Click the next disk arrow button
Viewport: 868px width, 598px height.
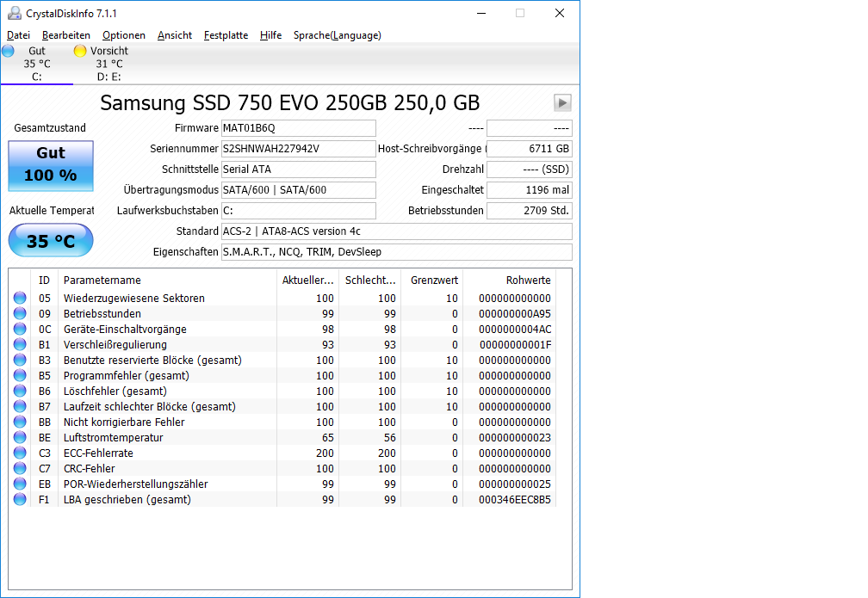tap(562, 103)
